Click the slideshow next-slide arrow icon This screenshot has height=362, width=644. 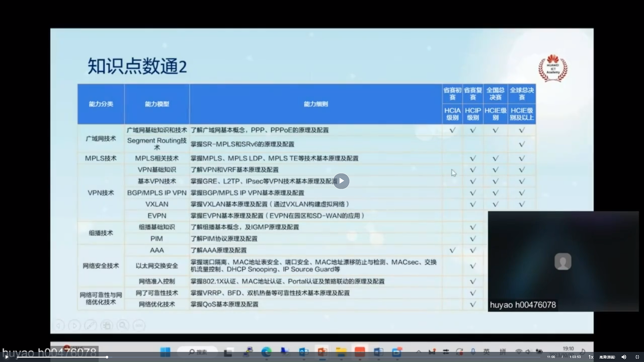coord(74,325)
